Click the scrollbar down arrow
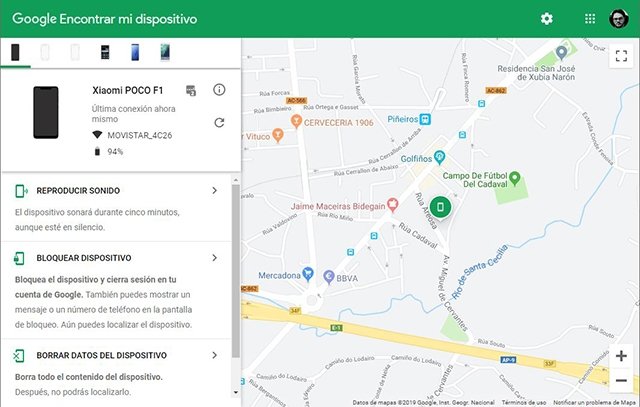 [236, 393]
